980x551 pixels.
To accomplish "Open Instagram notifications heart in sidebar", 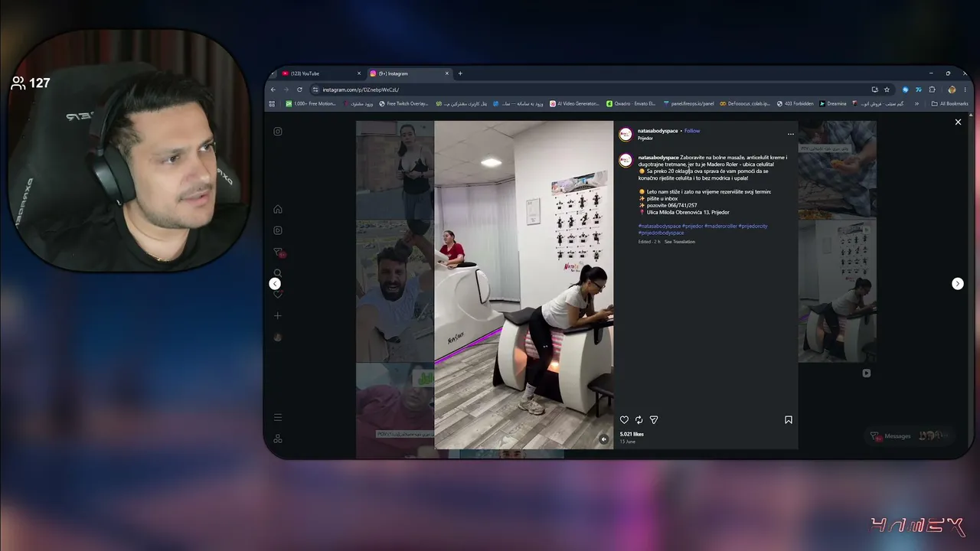I will [x=278, y=295].
